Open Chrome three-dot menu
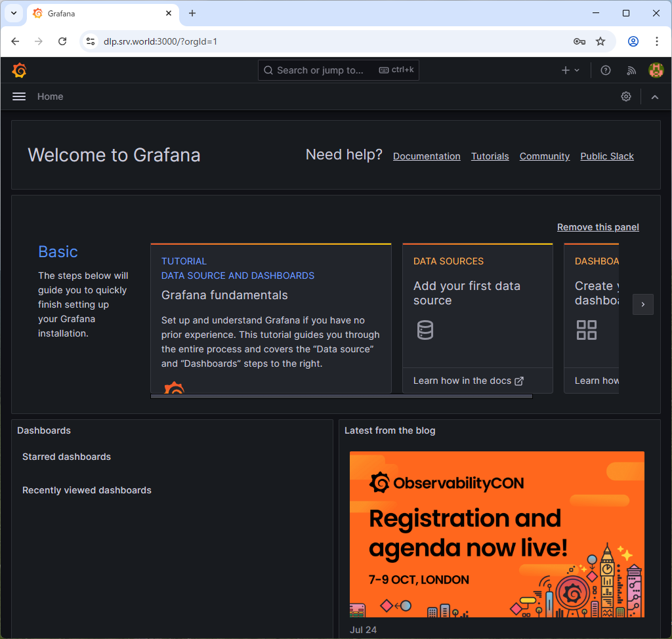The width and height of the screenshot is (672, 639). click(656, 41)
